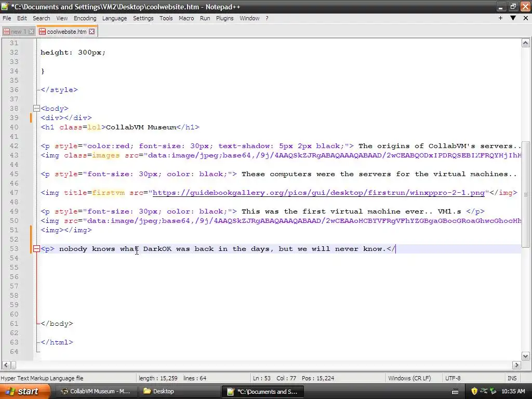Viewport: 532px width, 399px height.
Task: Click the </html> tag on line 63
Action: [x=57, y=342]
